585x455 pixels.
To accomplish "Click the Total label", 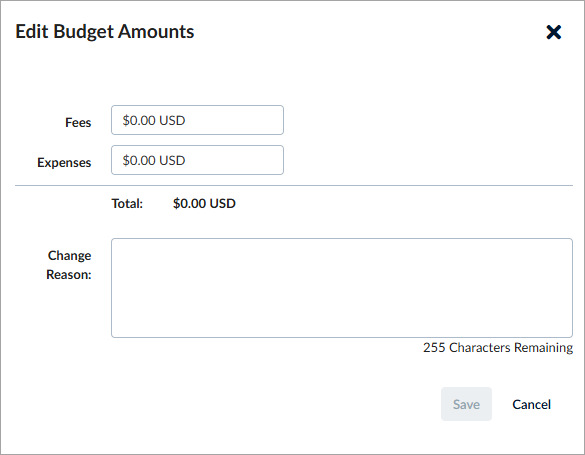I will pyautogui.click(x=127, y=204).
